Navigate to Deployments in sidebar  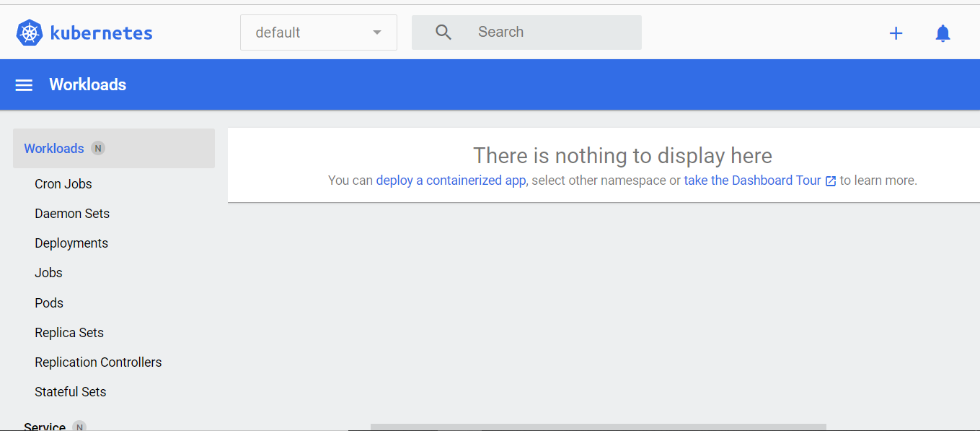tap(71, 243)
